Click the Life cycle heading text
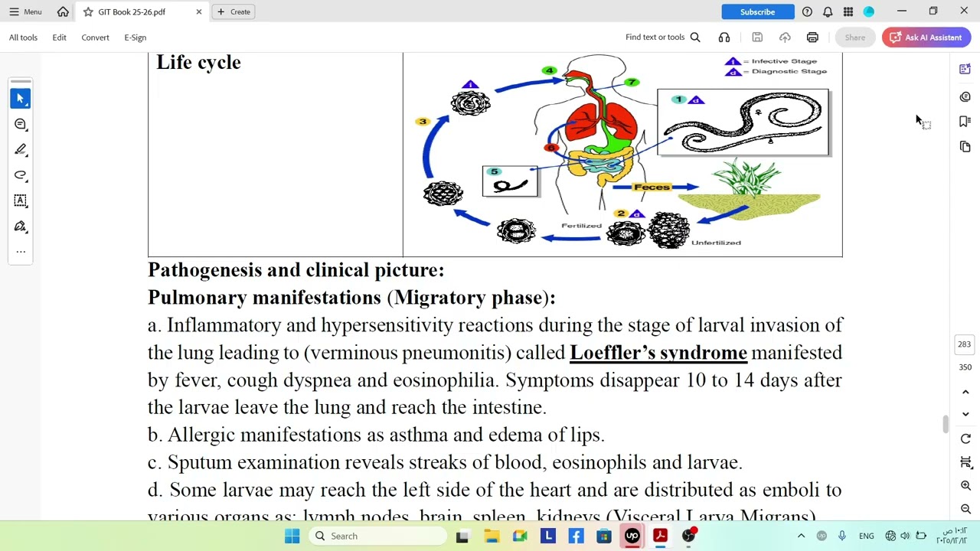The image size is (980, 551). 198,62
